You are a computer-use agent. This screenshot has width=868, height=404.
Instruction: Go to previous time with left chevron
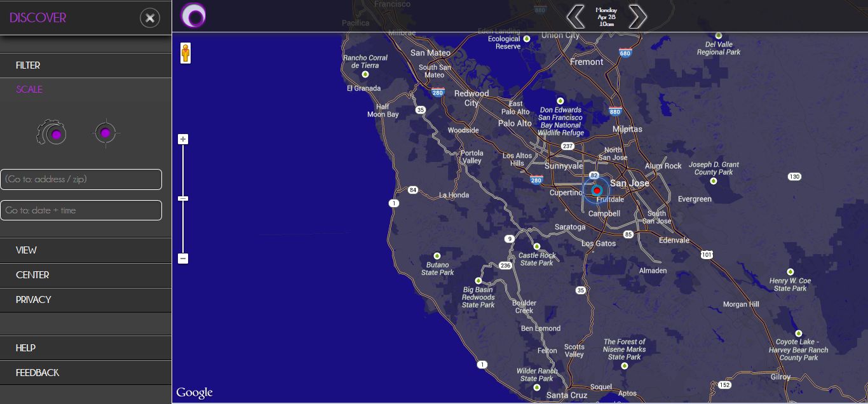click(576, 17)
